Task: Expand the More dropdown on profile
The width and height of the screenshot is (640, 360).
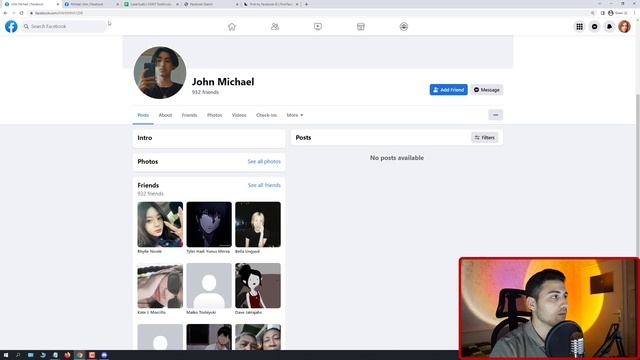Action: coord(295,115)
